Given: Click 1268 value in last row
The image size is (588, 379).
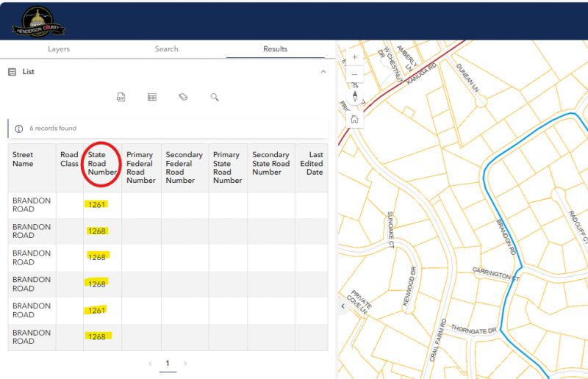Looking at the screenshot, I should [x=97, y=336].
